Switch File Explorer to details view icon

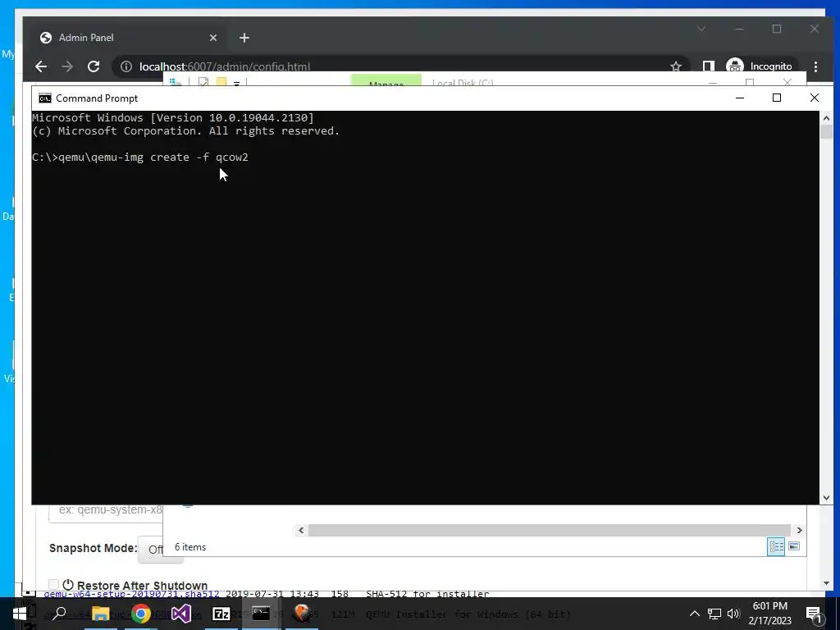(x=776, y=546)
